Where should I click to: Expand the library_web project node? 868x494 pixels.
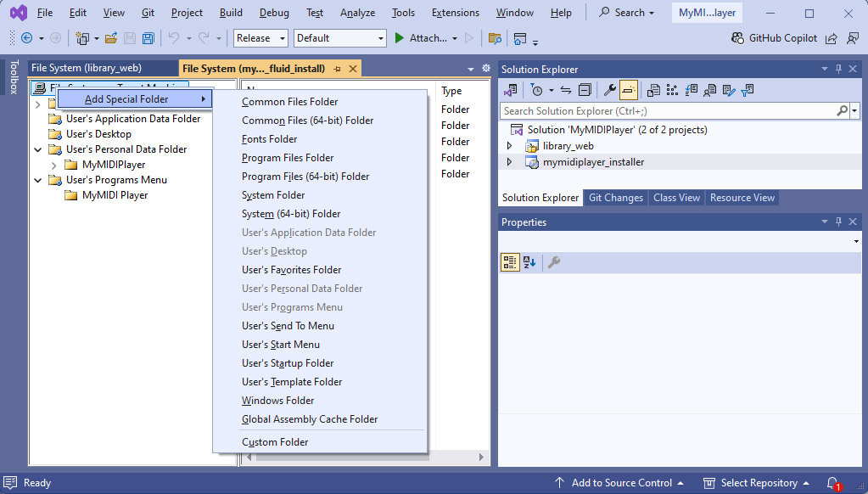click(x=509, y=146)
